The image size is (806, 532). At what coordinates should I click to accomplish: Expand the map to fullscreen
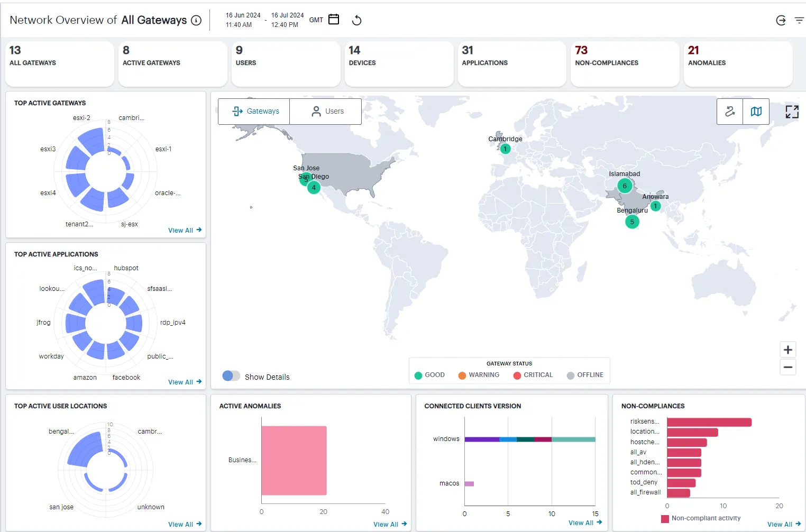(x=792, y=112)
